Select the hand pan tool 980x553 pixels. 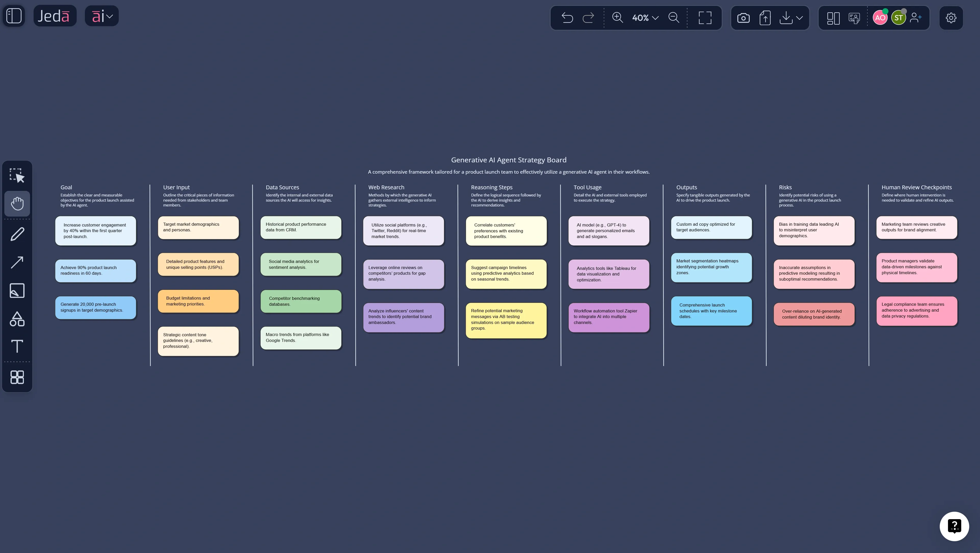17,203
